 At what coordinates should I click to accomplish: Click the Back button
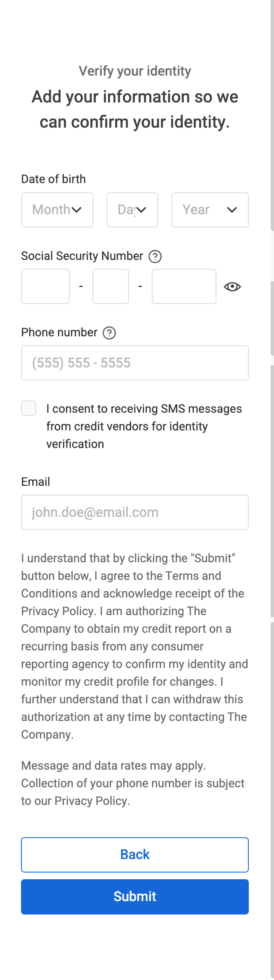click(135, 855)
